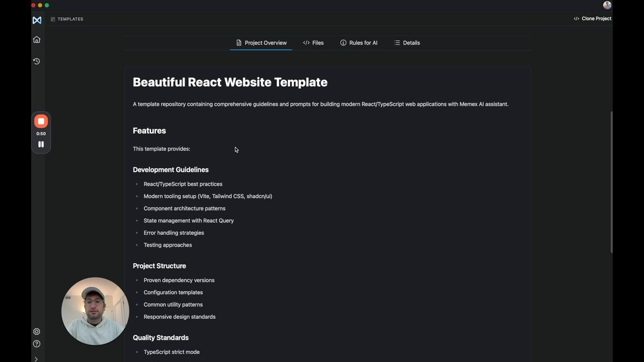Switch to the Details tab

click(x=407, y=43)
